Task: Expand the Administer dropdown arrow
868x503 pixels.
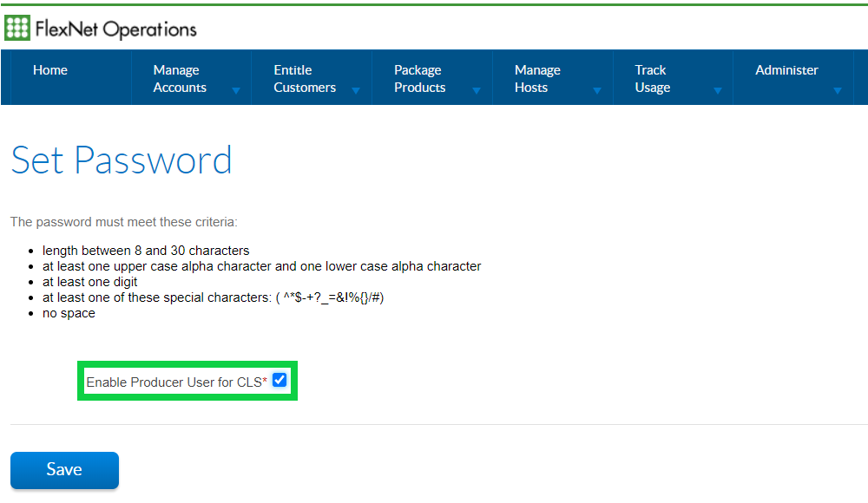Action: (x=838, y=91)
